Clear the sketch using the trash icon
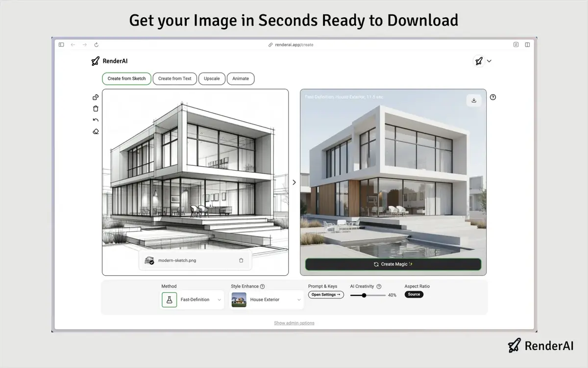The image size is (588, 368). (96, 108)
